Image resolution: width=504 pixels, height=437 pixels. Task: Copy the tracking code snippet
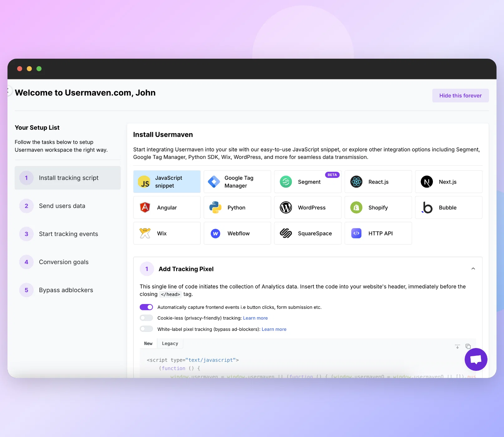pyautogui.click(x=468, y=346)
